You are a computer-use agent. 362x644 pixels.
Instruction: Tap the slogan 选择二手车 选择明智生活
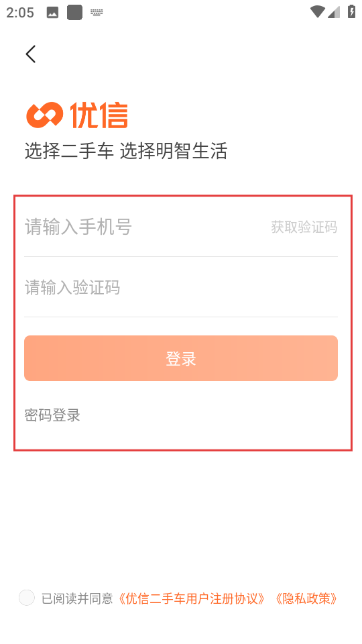point(125,151)
